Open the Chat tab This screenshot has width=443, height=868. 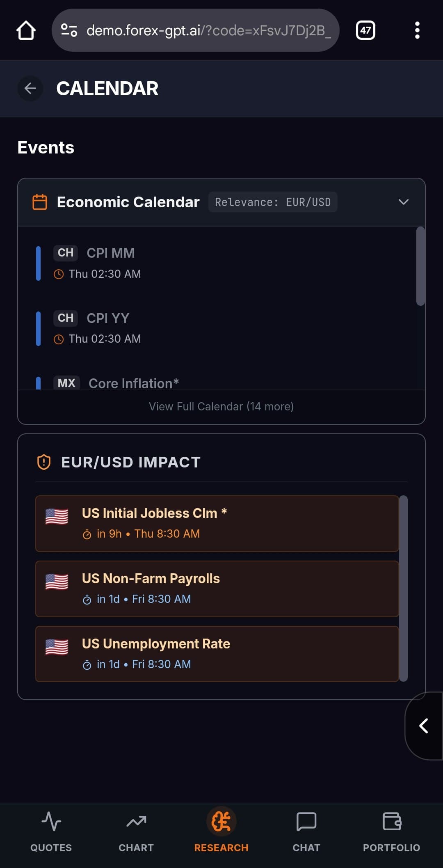[306, 832]
